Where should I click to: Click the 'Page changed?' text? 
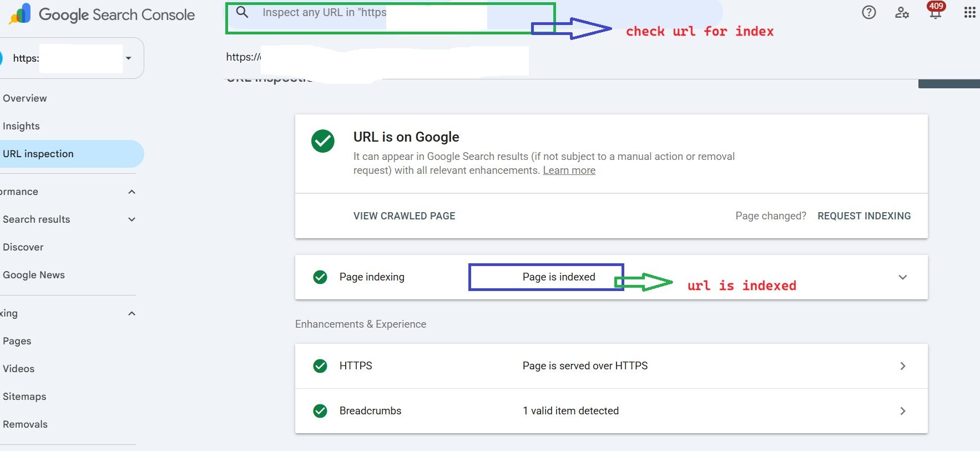[x=771, y=216]
